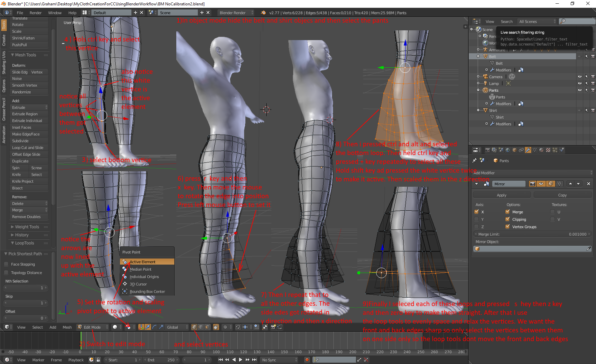Jump to the first frame button
This screenshot has width=596, height=364.
(220, 360)
